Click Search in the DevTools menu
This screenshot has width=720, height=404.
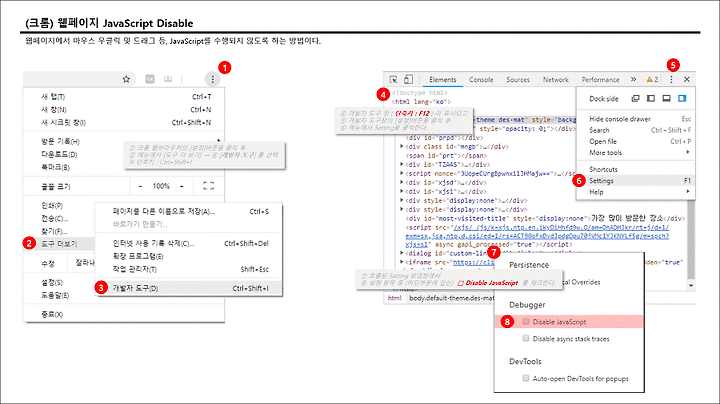point(636,130)
